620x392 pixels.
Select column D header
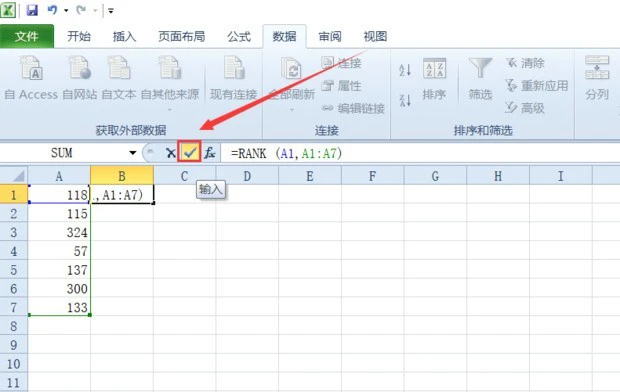tap(247, 176)
